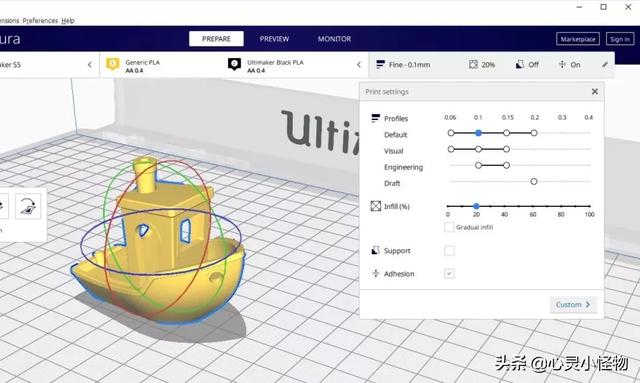This screenshot has width=640, height=383.
Task: Open Custom print settings
Action: pos(573,305)
